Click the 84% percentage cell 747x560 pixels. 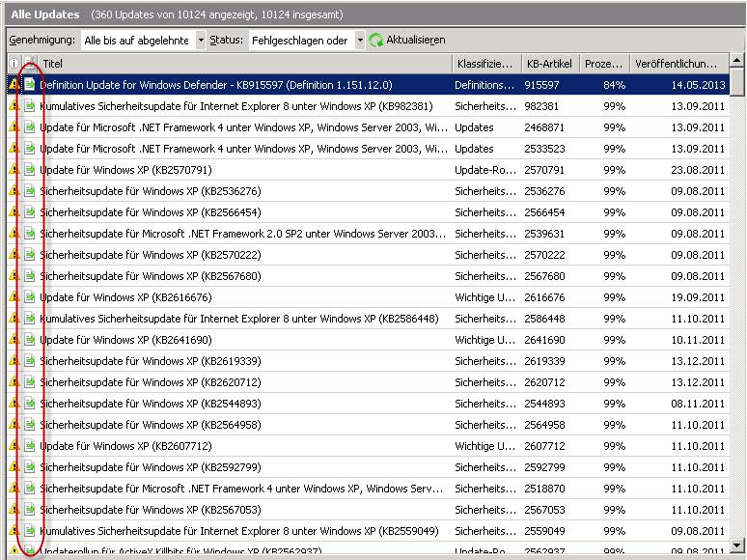(x=614, y=85)
